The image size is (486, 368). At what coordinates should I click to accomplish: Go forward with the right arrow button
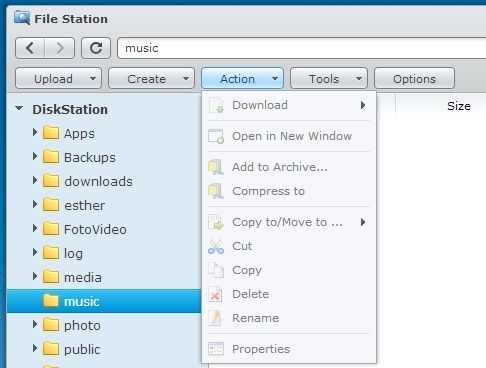tap(60, 48)
